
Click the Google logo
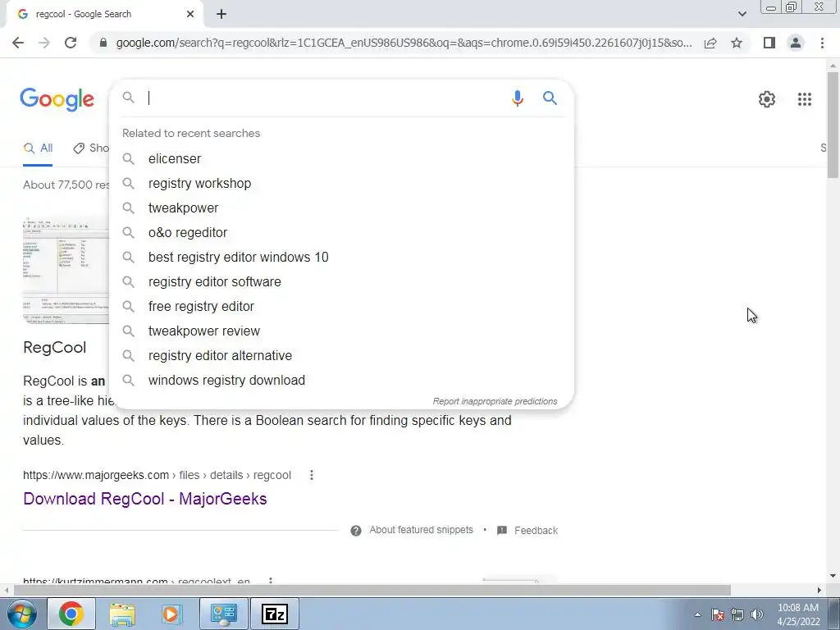click(x=57, y=99)
